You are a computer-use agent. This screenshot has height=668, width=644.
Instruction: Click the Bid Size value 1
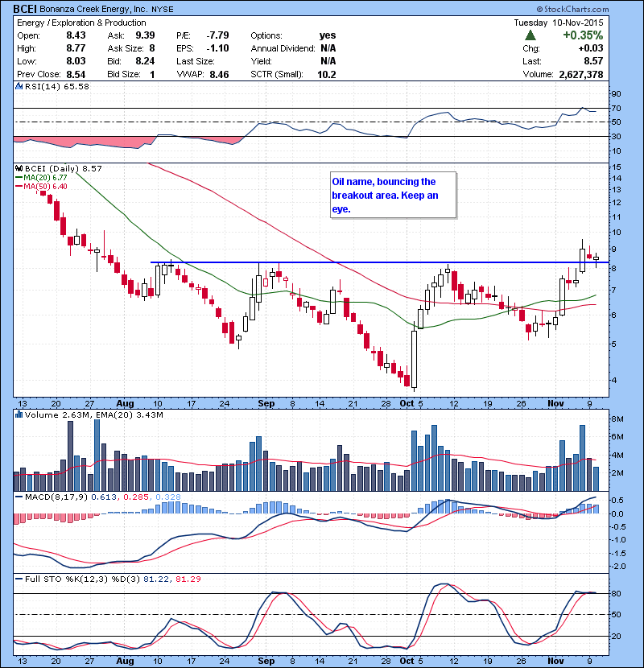coord(152,74)
